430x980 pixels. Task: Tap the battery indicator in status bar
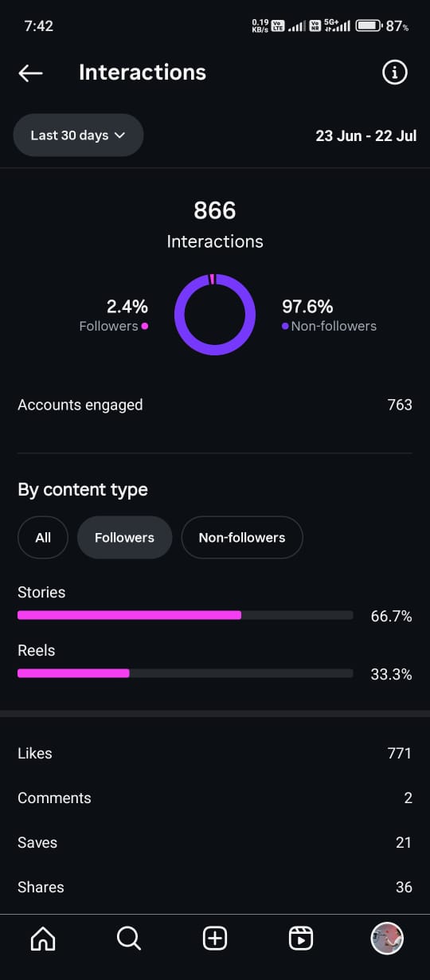pos(369,25)
